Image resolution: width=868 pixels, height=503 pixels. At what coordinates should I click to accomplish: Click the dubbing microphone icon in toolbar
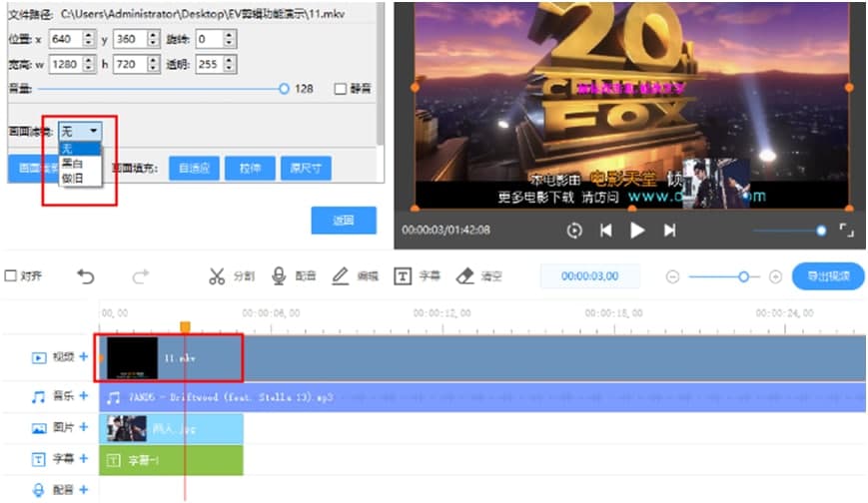pyautogui.click(x=279, y=276)
